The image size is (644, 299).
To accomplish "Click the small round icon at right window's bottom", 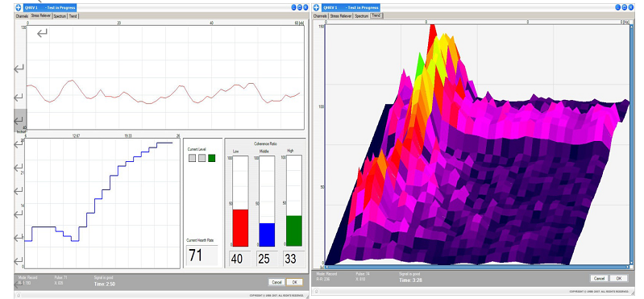I will coord(315,292).
